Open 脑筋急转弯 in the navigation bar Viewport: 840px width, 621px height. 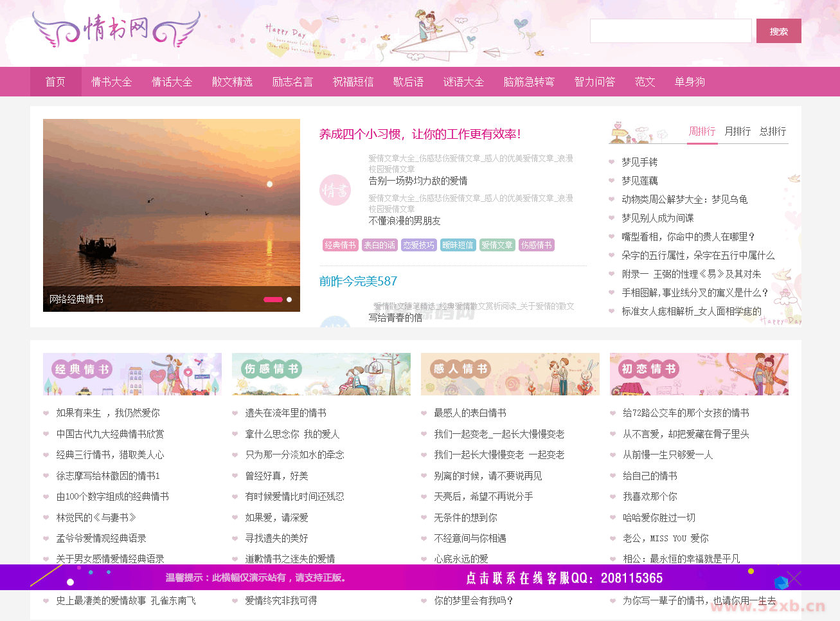pos(529,82)
